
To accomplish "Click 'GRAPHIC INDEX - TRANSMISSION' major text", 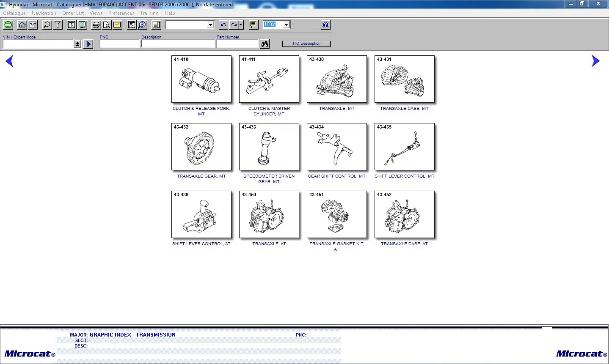I will click(x=132, y=335).
